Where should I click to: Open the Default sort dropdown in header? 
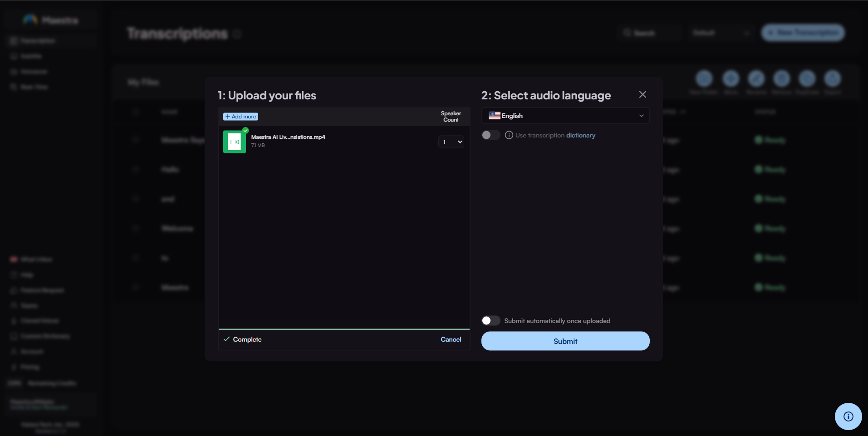point(720,33)
